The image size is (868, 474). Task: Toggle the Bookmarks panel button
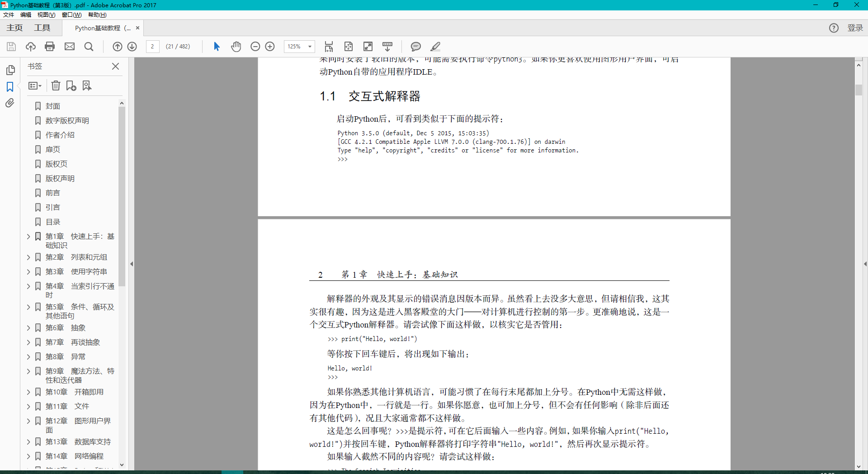click(10, 86)
